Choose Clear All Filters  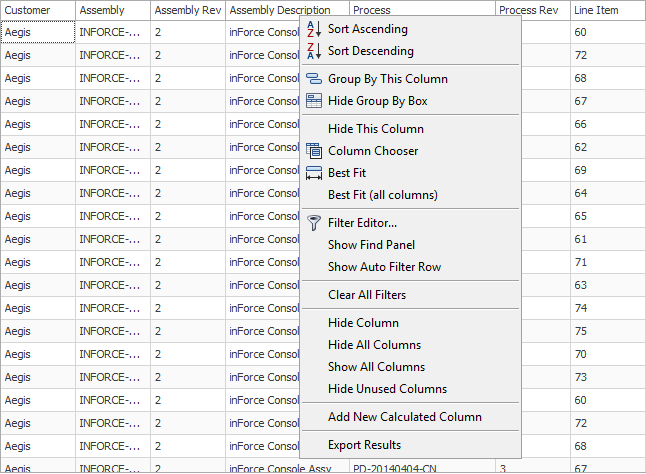pos(367,295)
